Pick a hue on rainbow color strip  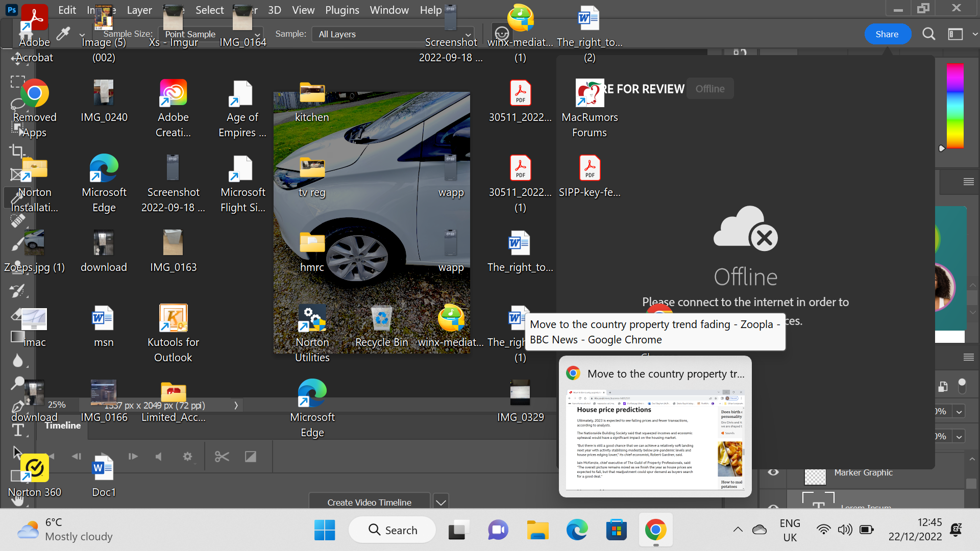tap(955, 106)
